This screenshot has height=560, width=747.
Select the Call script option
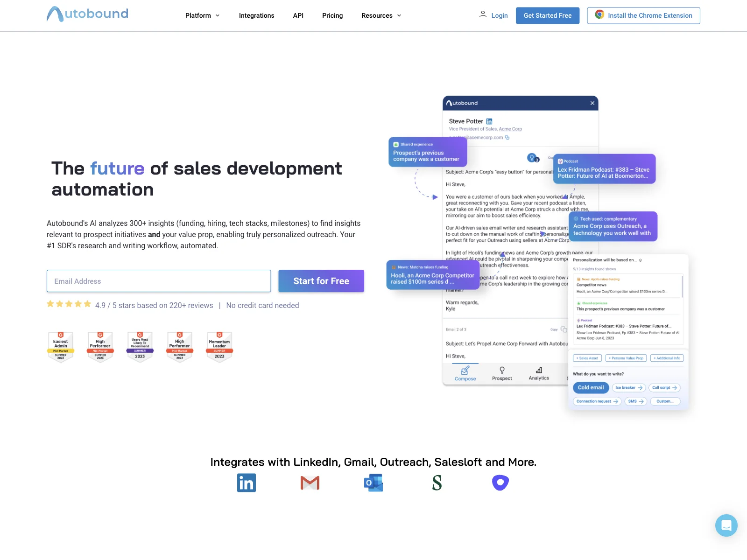coord(664,388)
